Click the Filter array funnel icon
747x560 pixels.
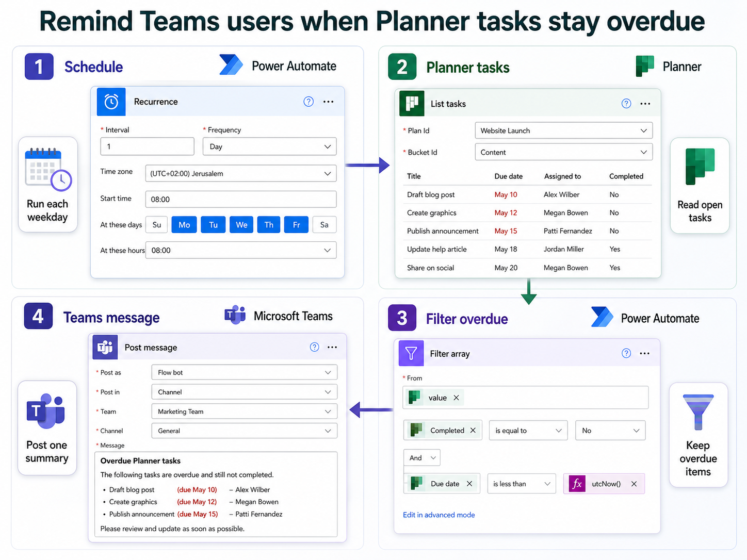coord(411,353)
